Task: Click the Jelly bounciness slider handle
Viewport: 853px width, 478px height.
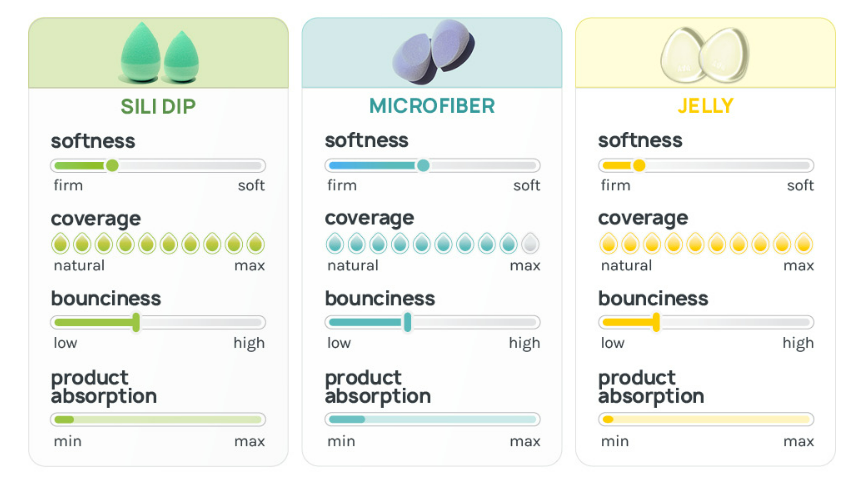Action: 656,322
